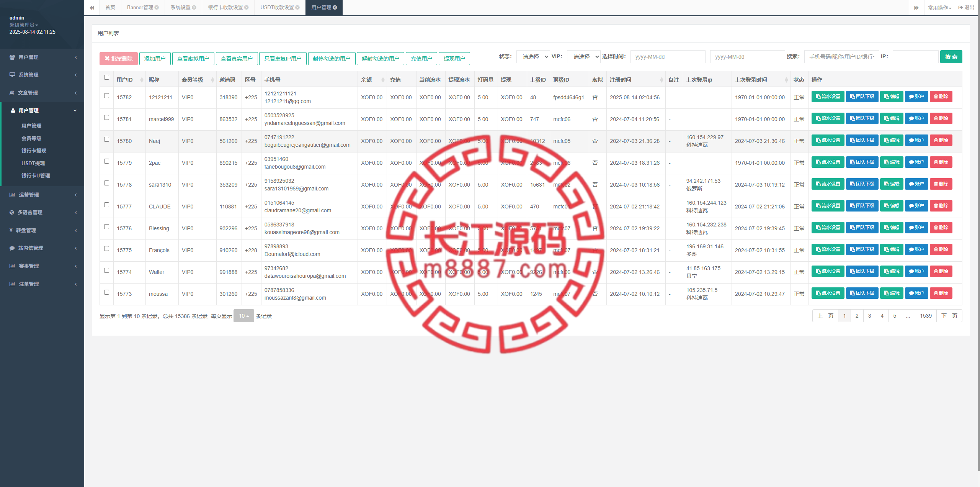
Task: Click the 只看重复IP用户 button
Action: [283, 59]
